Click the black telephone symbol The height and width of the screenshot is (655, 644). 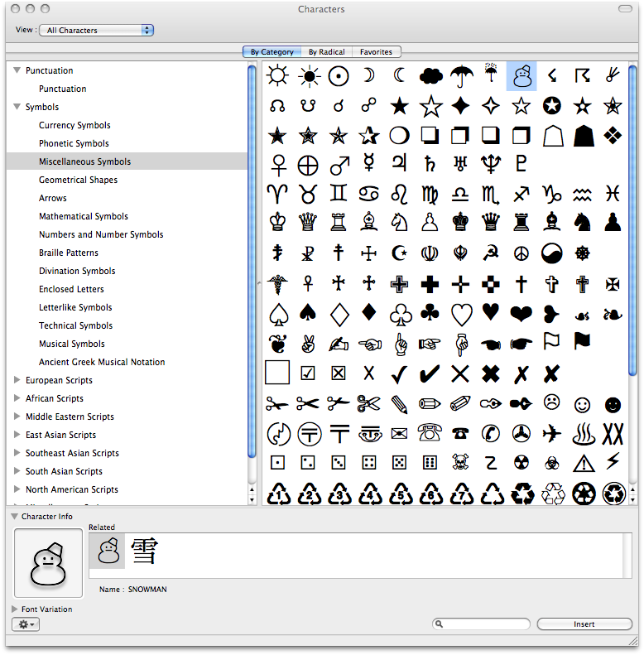point(460,432)
